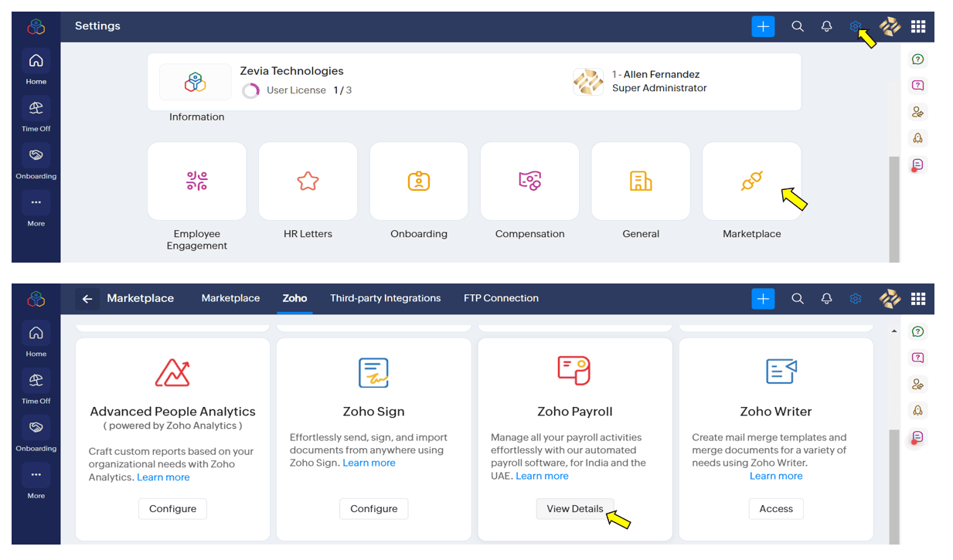
Task: Open notifications bell in the Marketplace header
Action: 826,299
